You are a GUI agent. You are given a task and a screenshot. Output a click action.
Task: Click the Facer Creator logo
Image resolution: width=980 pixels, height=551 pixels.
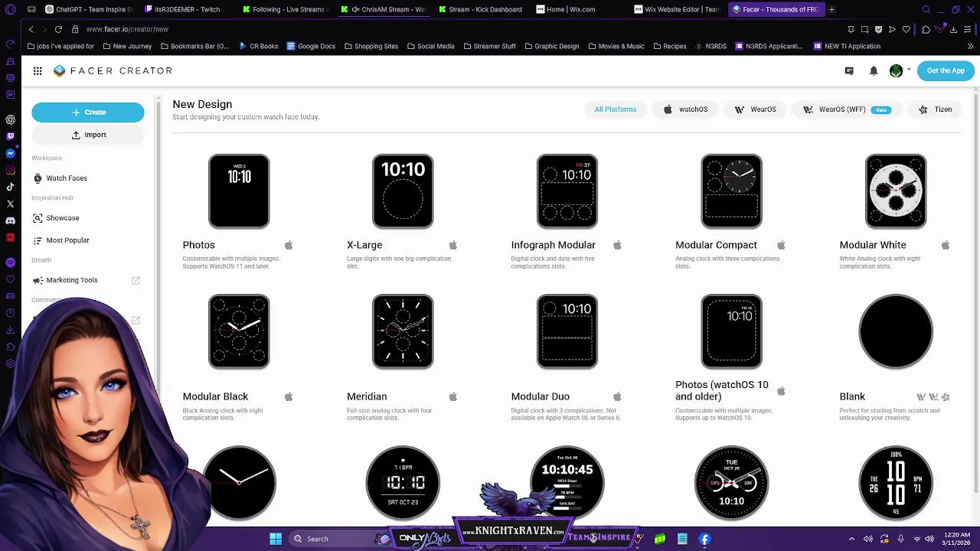click(113, 70)
